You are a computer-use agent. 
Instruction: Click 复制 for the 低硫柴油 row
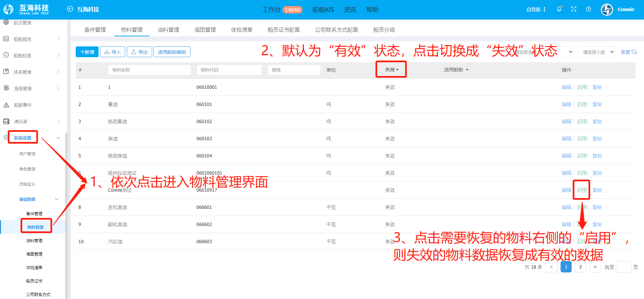point(597,156)
